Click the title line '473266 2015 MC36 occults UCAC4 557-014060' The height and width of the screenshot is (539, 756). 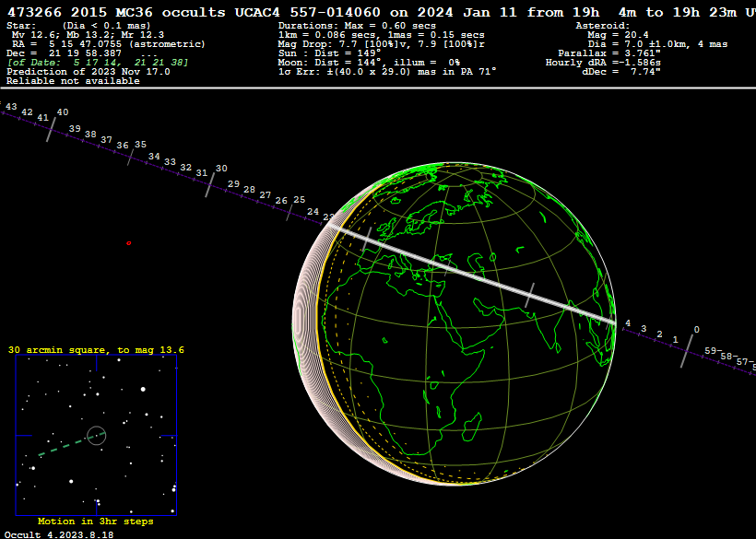click(194, 12)
